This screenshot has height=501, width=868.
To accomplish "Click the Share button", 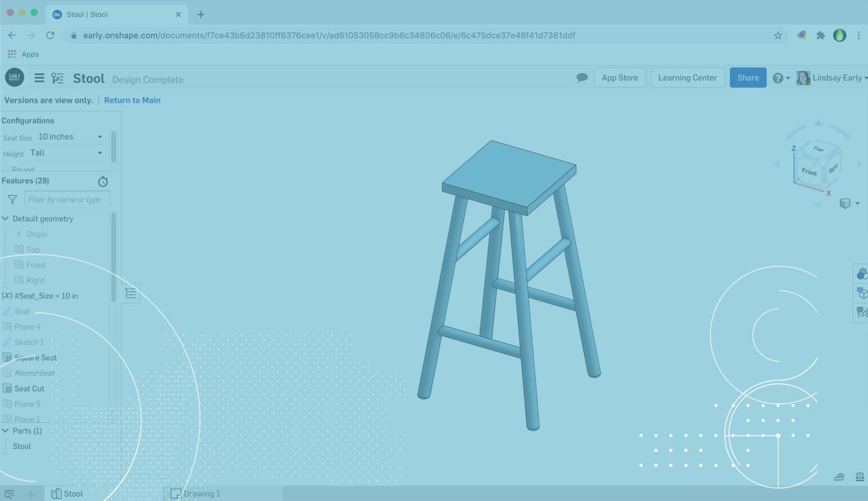I will pyautogui.click(x=748, y=78).
